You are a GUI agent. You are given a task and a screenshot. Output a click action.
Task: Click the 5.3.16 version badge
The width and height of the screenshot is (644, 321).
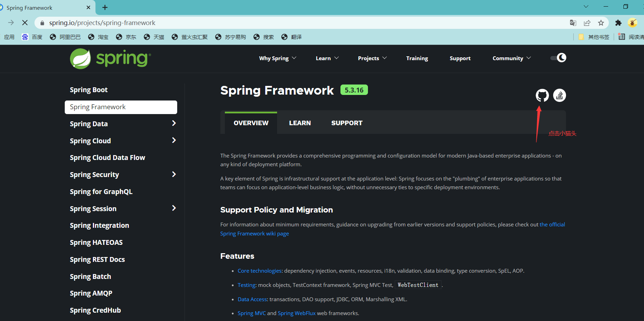pos(354,90)
